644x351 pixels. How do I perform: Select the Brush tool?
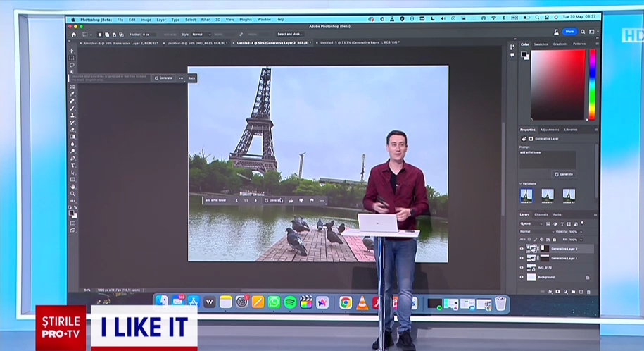click(72, 109)
